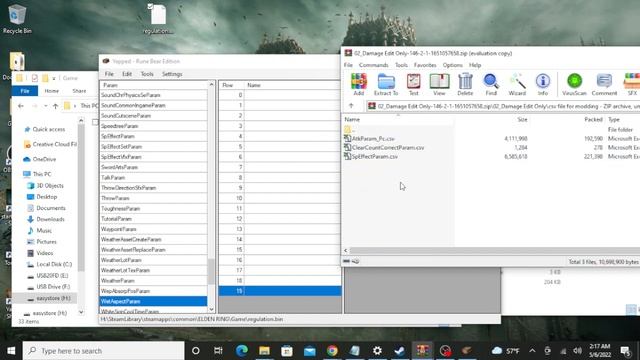Click the WinRAR Delete icon
The image size is (640, 360).
(x=465, y=84)
